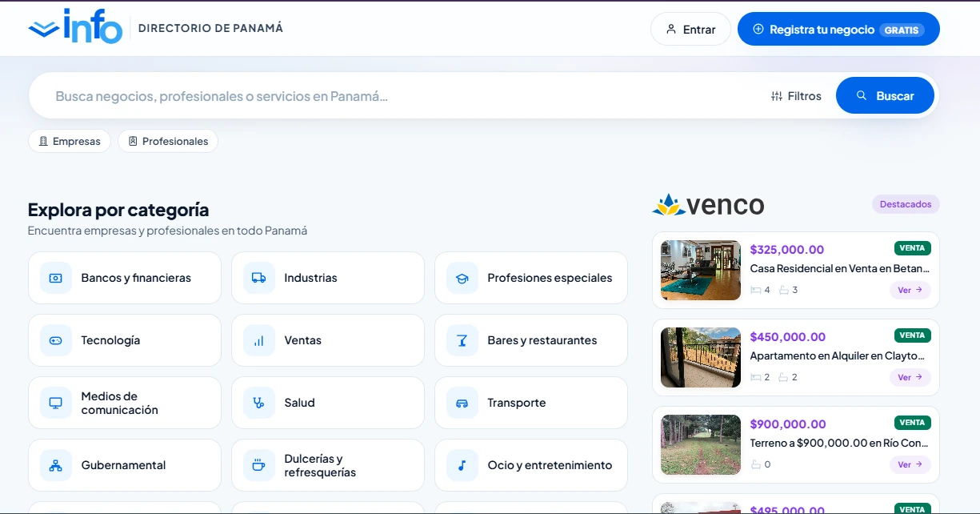Image resolution: width=980 pixels, height=514 pixels.
Task: Select the Explora por categoría heading
Action: (x=118, y=210)
